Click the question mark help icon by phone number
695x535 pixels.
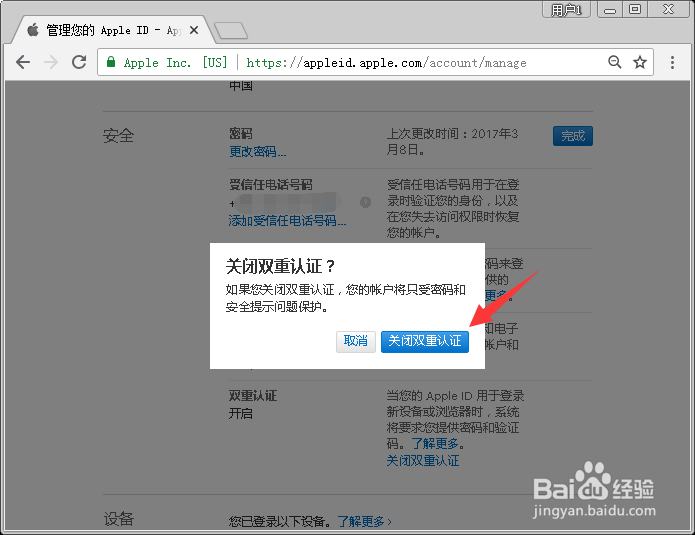[365, 202]
